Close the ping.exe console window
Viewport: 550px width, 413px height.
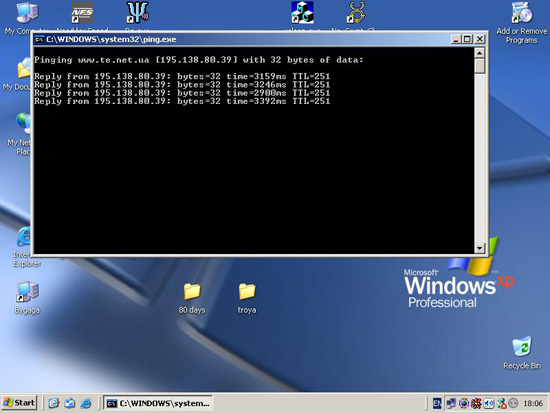click(x=479, y=39)
